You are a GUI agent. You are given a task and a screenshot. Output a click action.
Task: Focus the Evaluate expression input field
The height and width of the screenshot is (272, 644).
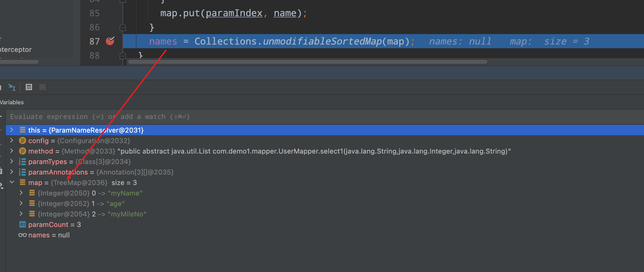315,117
